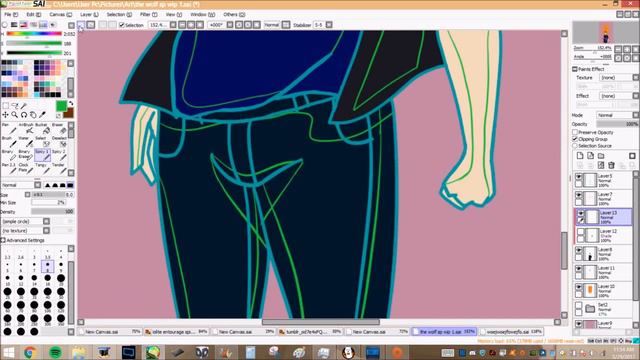Select Layer 11 in layers list
640x360 pixels.
[603, 272]
